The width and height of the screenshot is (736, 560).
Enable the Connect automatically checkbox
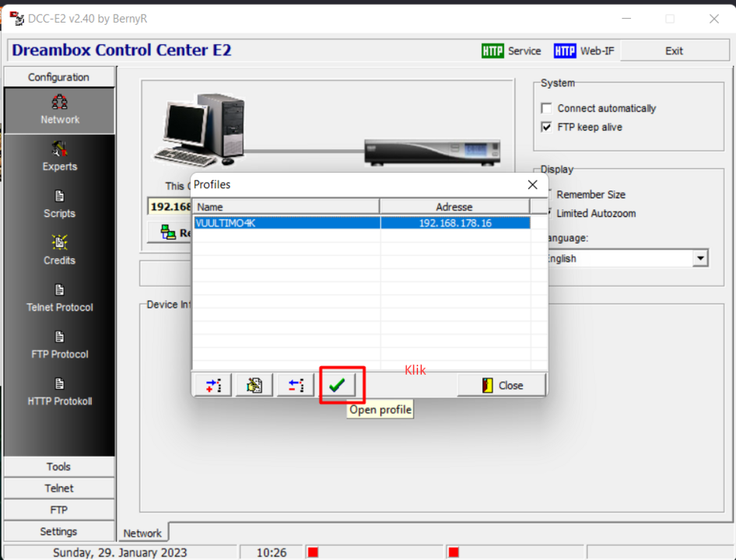(x=546, y=108)
